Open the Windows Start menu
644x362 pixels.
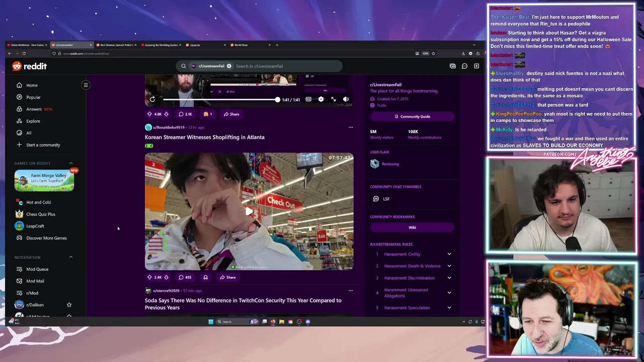(211, 322)
